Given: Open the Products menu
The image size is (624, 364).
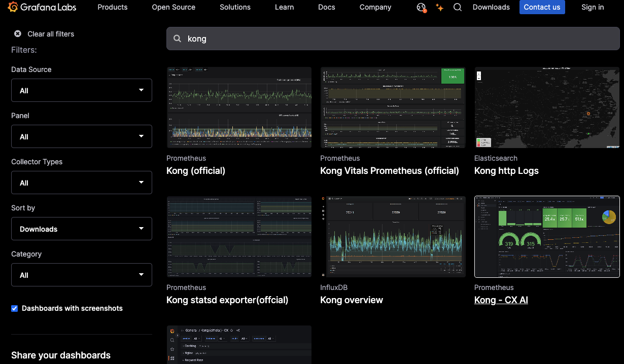Looking at the screenshot, I should click(x=113, y=7).
